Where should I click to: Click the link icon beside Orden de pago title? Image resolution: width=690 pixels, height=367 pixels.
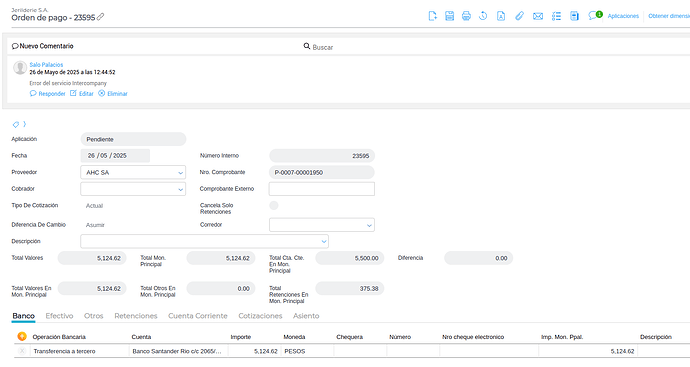(100, 17)
